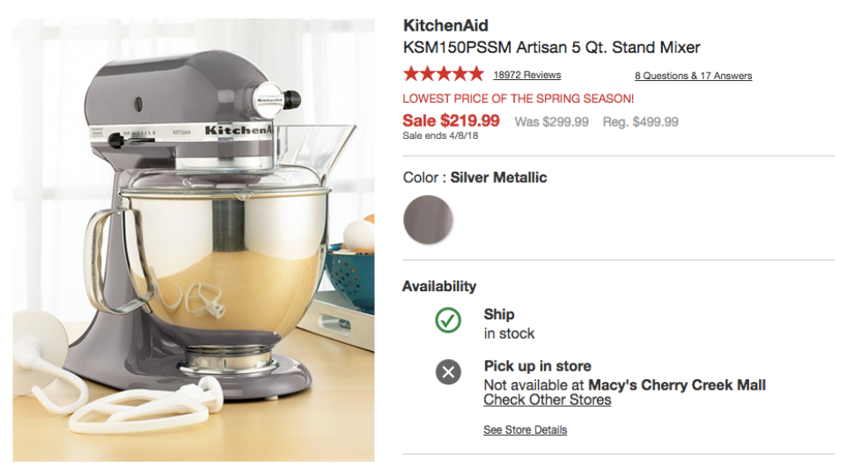Click the gray X pickup unavailable icon
Viewport: 868px width, 469px height.
(448, 372)
